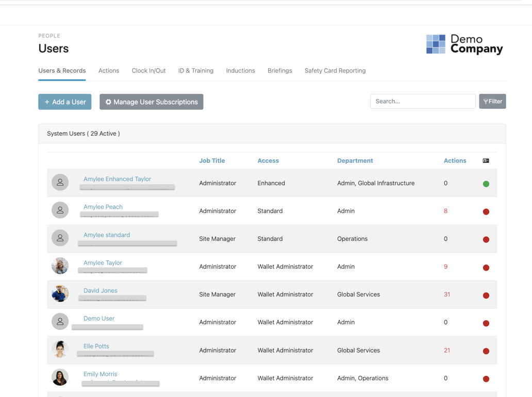Open Elle Potts's profile photo
The image size is (532, 397).
tap(60, 349)
